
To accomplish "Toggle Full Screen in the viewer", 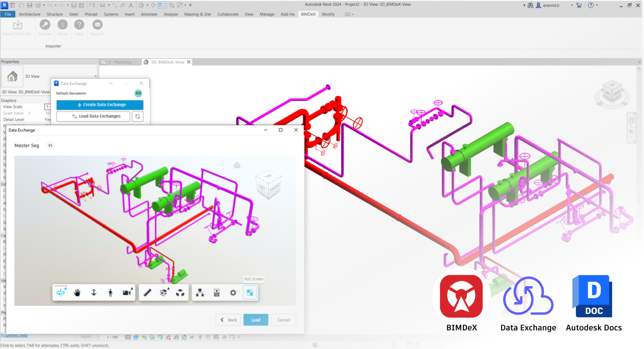I will click(250, 293).
